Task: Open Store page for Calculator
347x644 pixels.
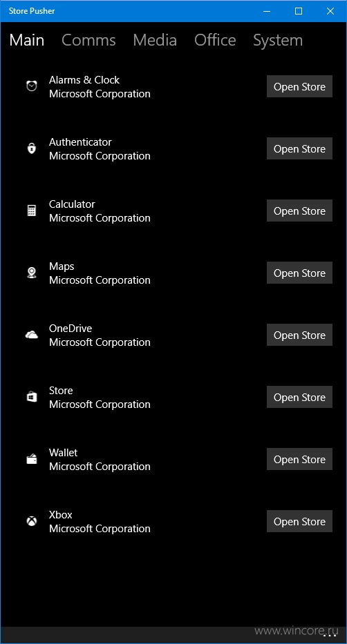Action: tap(299, 211)
